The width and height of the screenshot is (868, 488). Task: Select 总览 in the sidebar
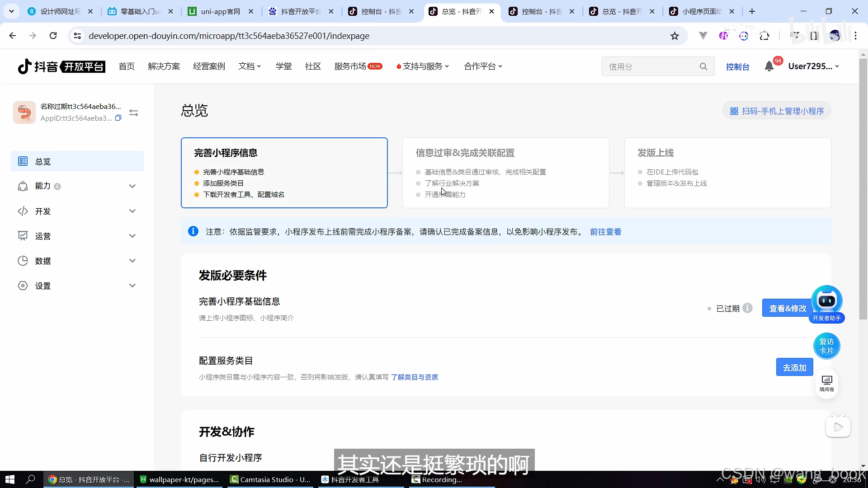pyautogui.click(x=77, y=161)
